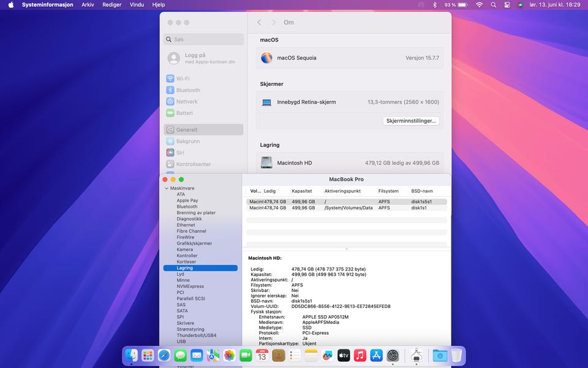Open the Downloads folder in the Dock
The image size is (588, 368).
pos(440,355)
